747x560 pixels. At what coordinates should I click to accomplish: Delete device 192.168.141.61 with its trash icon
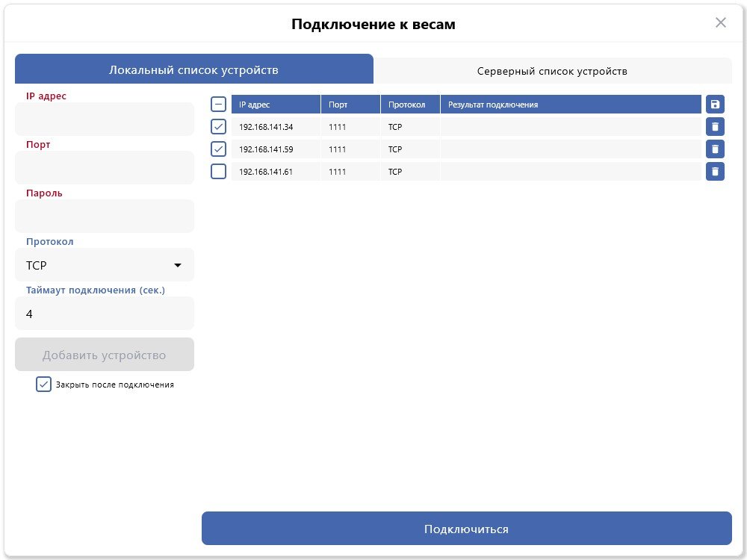(715, 172)
